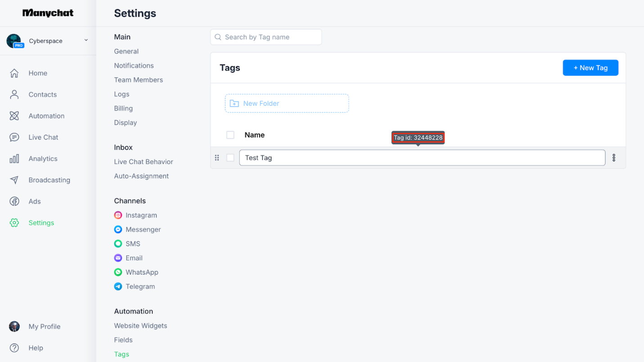Click the New Tag button

click(590, 68)
